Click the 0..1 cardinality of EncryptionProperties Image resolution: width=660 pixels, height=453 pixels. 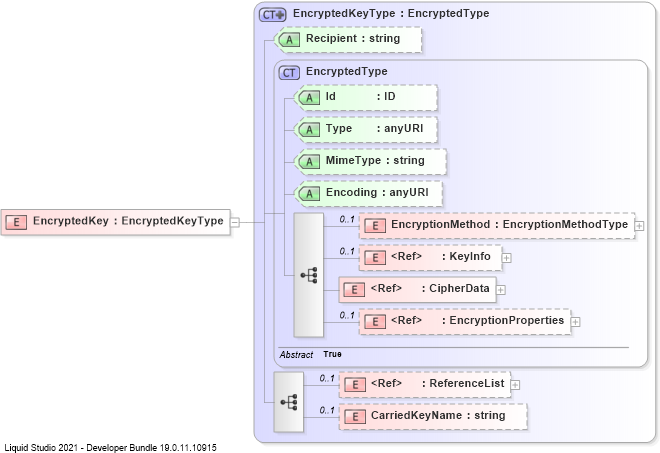[x=347, y=315]
